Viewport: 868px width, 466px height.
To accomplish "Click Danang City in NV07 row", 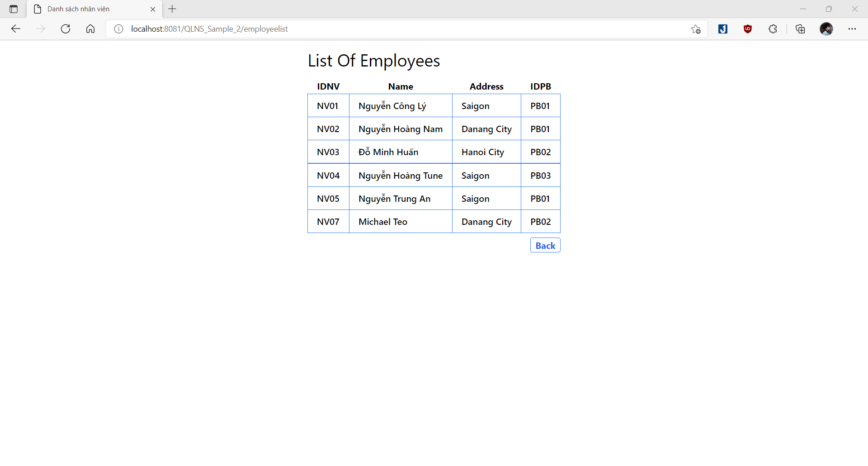I will pos(486,222).
